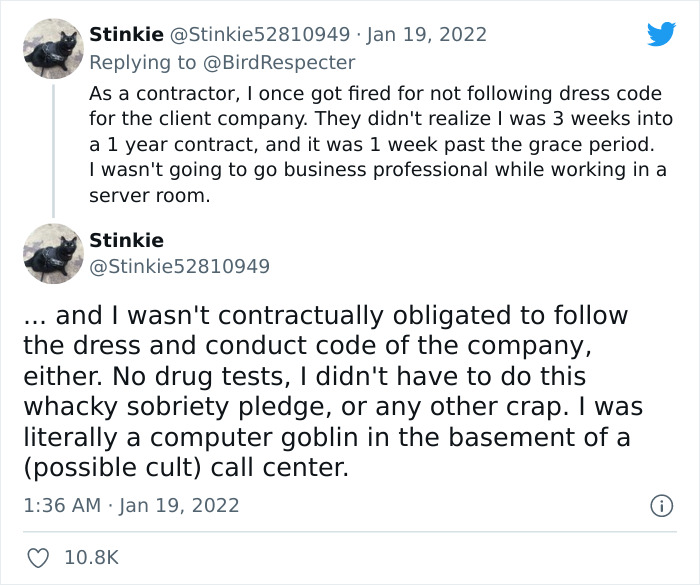This screenshot has height=585, width=700.
Task: Click the vertical thread line between the avatars
Action: point(52,150)
